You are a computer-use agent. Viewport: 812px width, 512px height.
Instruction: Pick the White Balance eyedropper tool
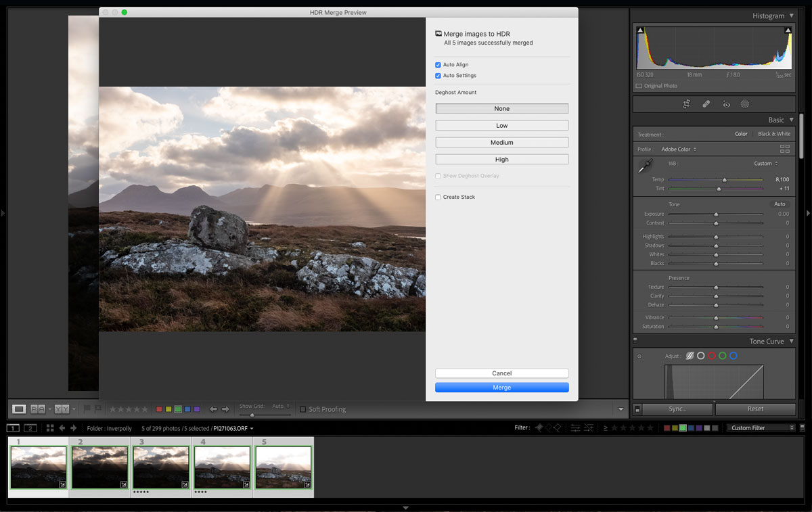point(646,166)
